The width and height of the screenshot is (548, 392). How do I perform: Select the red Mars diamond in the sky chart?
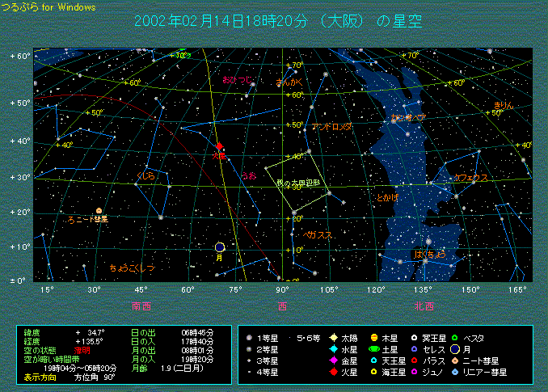(x=219, y=147)
